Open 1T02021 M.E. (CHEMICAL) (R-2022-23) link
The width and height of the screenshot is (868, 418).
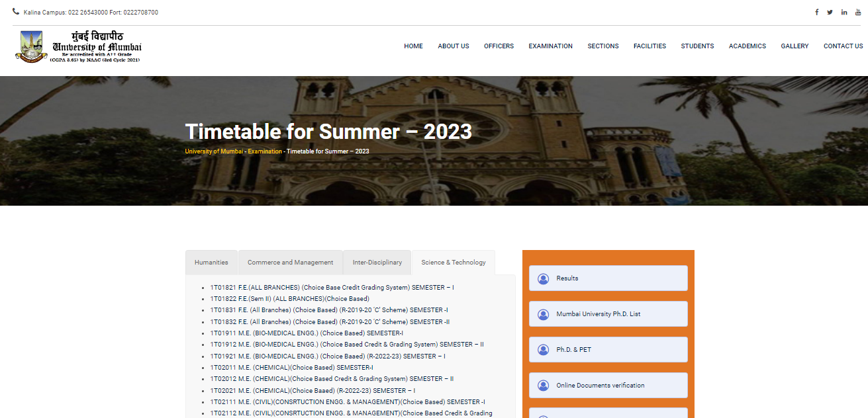313,391
